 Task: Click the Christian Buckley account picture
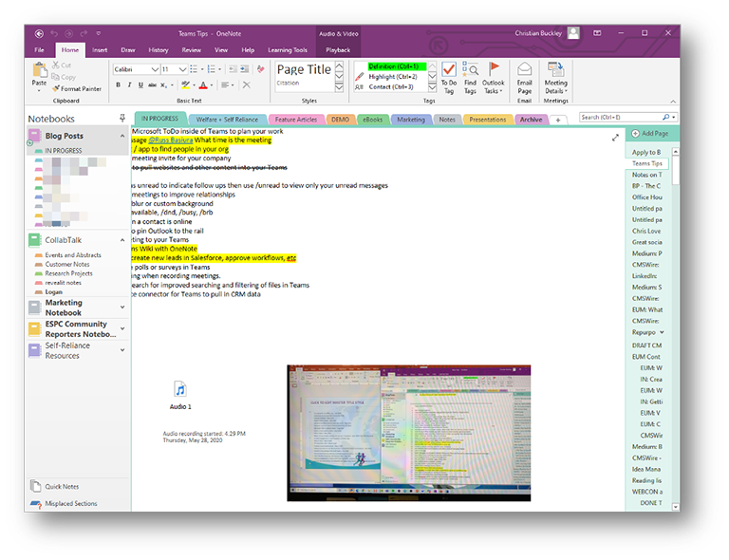pos(573,33)
